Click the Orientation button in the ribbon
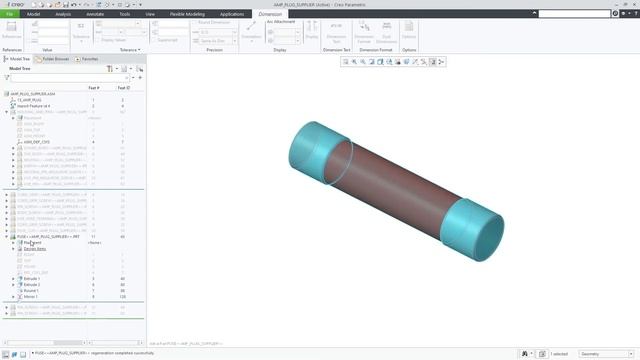The image size is (640, 360). [x=251, y=31]
